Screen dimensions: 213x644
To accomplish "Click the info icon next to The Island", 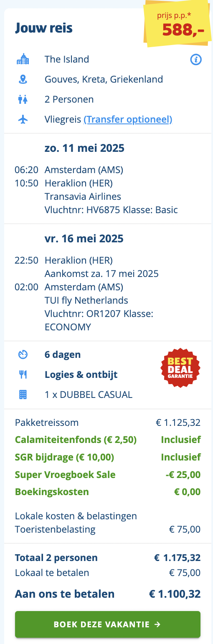I will point(196,60).
